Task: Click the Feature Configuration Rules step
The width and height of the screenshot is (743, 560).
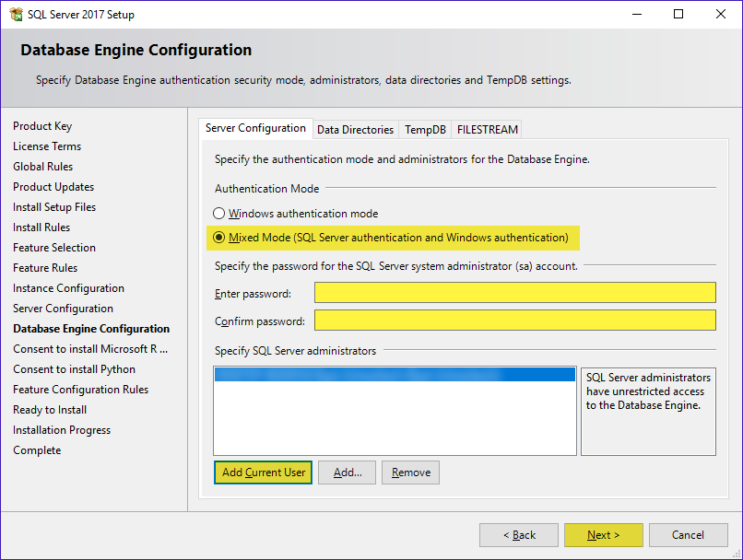Action: point(80,390)
